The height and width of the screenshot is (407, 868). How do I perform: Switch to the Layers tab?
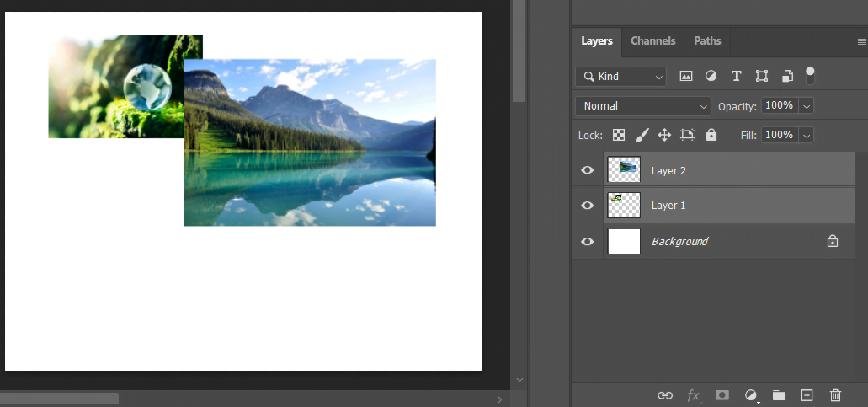(x=597, y=41)
